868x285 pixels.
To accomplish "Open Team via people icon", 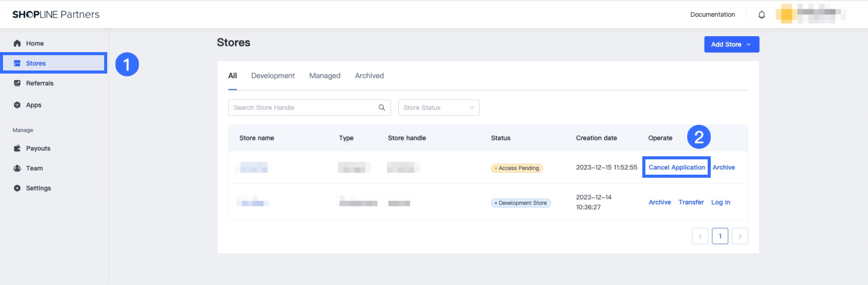I will [17, 168].
